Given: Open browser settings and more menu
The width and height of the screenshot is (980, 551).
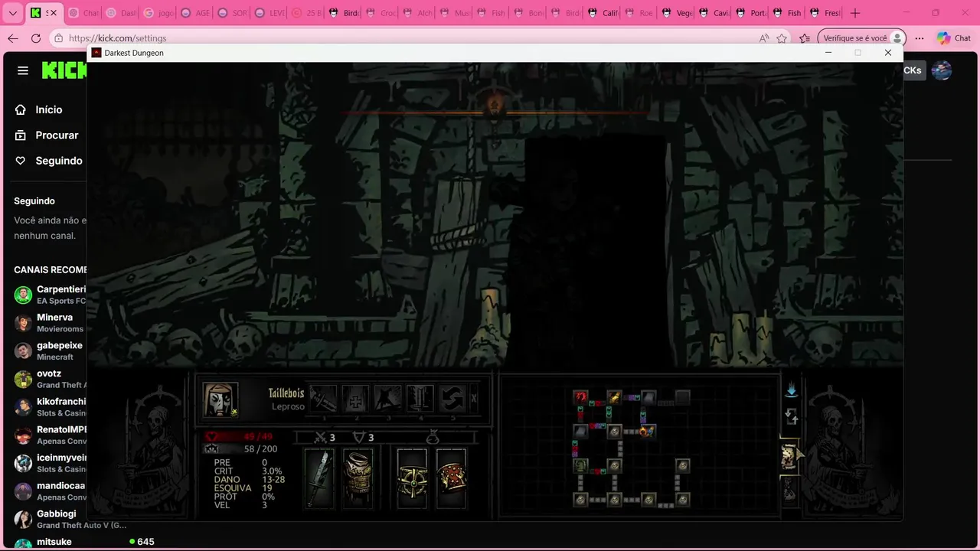Looking at the screenshot, I should pyautogui.click(x=920, y=38).
